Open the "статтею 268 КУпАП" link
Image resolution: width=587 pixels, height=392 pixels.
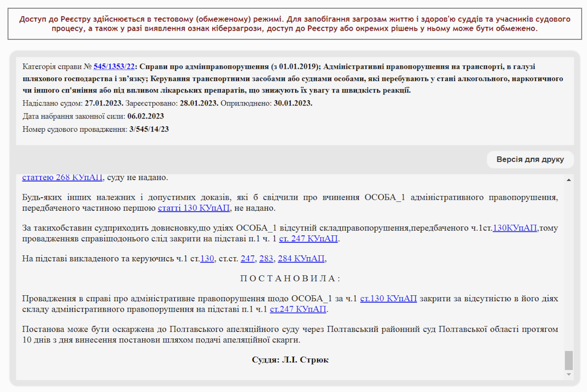point(62,178)
